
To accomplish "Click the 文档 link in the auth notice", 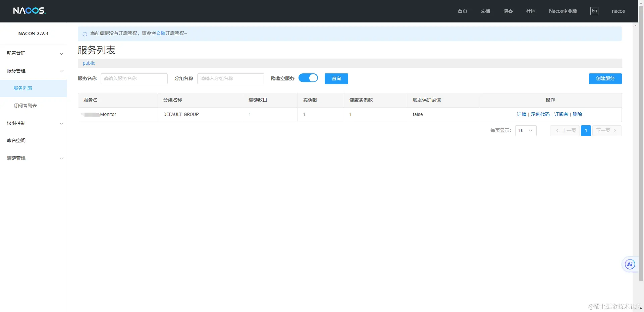I will 161,33.
